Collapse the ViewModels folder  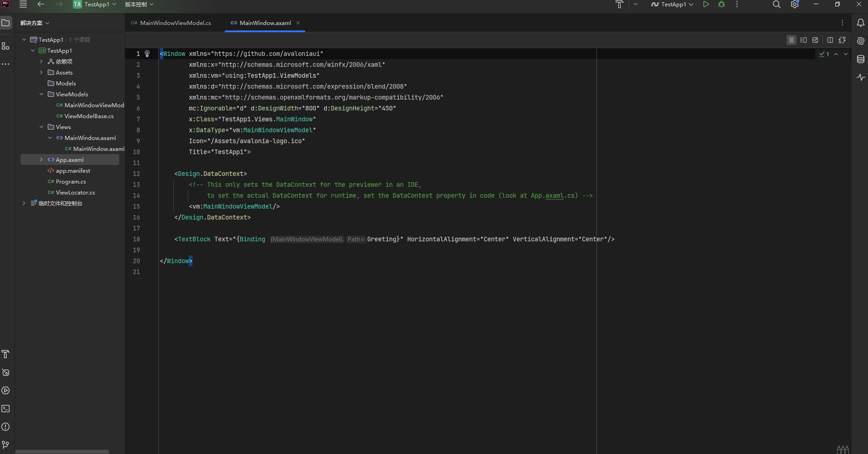(x=41, y=94)
